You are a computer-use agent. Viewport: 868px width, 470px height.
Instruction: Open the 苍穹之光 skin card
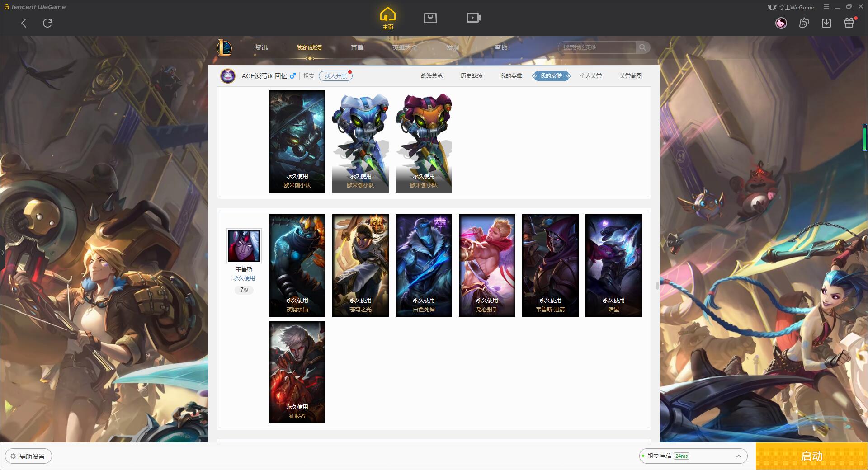click(x=360, y=265)
